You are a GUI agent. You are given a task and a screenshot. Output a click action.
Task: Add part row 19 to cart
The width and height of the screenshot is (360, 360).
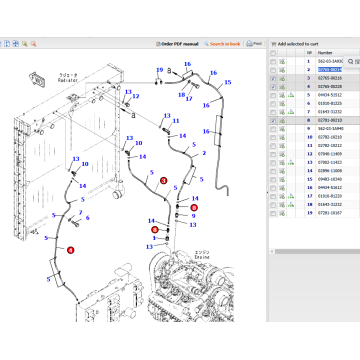click(x=282, y=213)
